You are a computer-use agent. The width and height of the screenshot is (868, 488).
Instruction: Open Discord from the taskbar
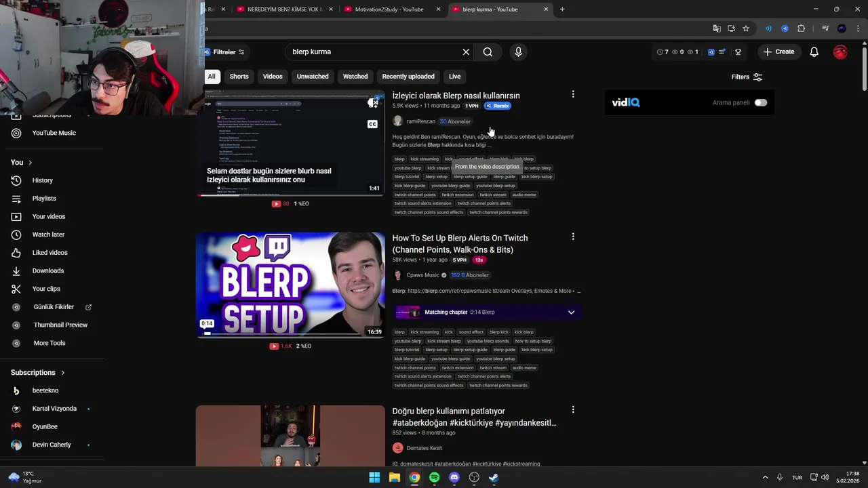pyautogui.click(x=454, y=477)
